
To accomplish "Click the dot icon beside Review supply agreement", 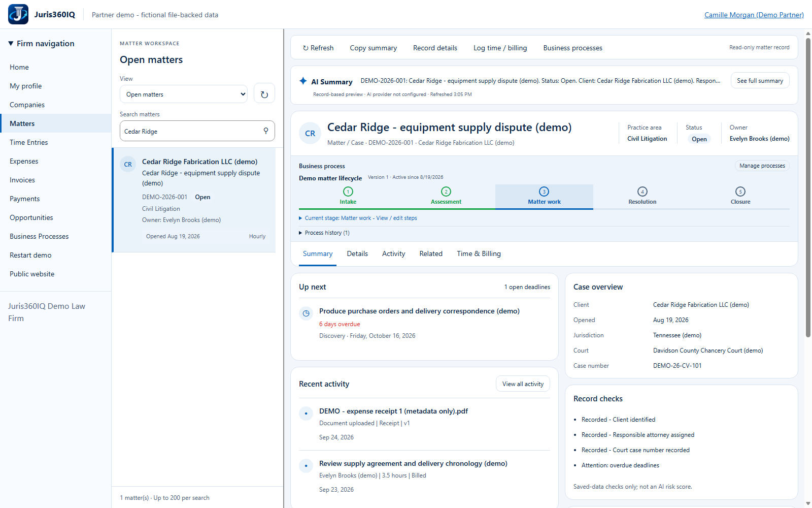I will [x=306, y=466].
